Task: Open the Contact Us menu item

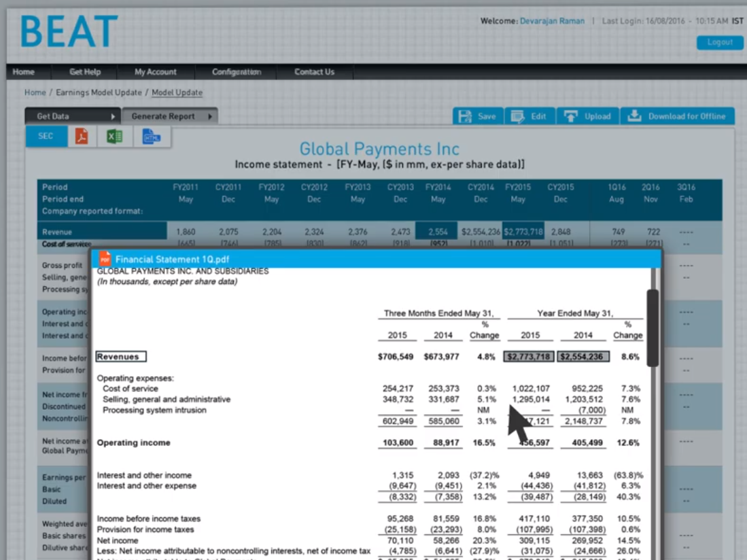Action: point(315,72)
